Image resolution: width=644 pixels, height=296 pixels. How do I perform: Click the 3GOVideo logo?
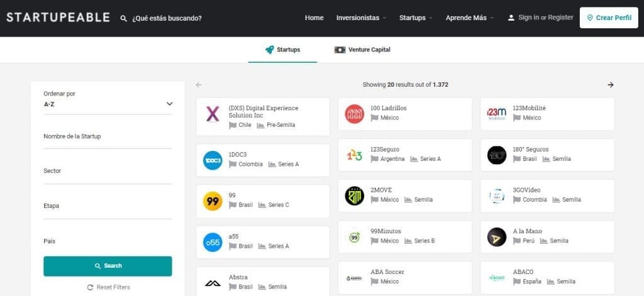tap(497, 196)
